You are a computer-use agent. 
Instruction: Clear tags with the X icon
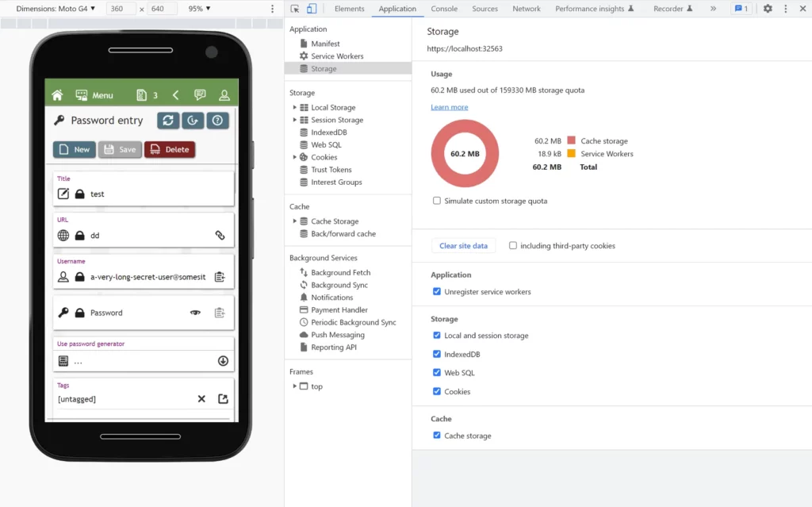click(x=201, y=398)
